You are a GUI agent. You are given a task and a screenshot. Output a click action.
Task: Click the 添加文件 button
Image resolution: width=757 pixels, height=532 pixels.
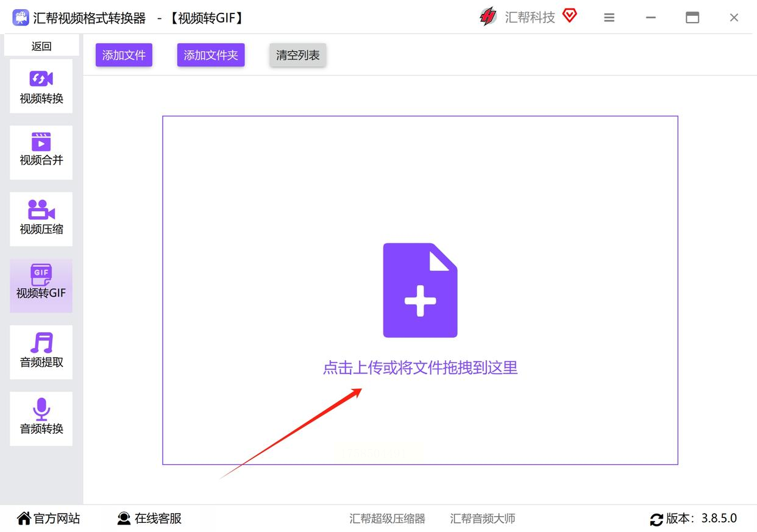124,55
